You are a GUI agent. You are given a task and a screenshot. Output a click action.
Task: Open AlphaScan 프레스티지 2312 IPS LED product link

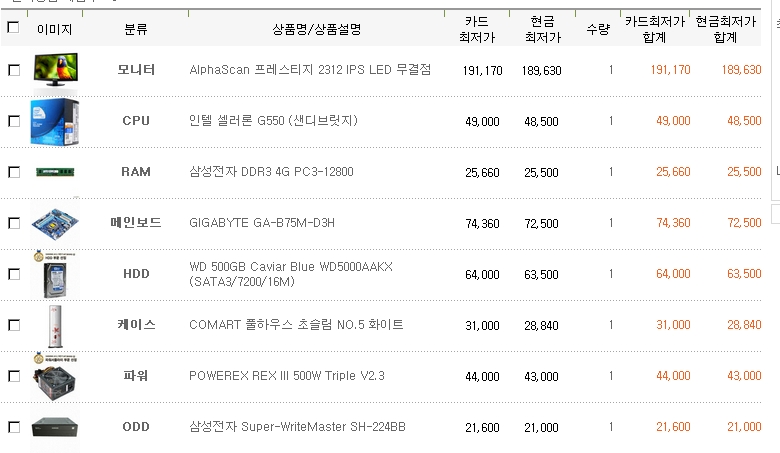click(x=310, y=70)
